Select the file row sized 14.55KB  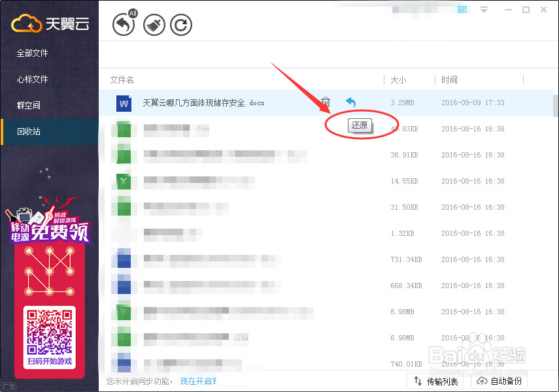pos(326,181)
